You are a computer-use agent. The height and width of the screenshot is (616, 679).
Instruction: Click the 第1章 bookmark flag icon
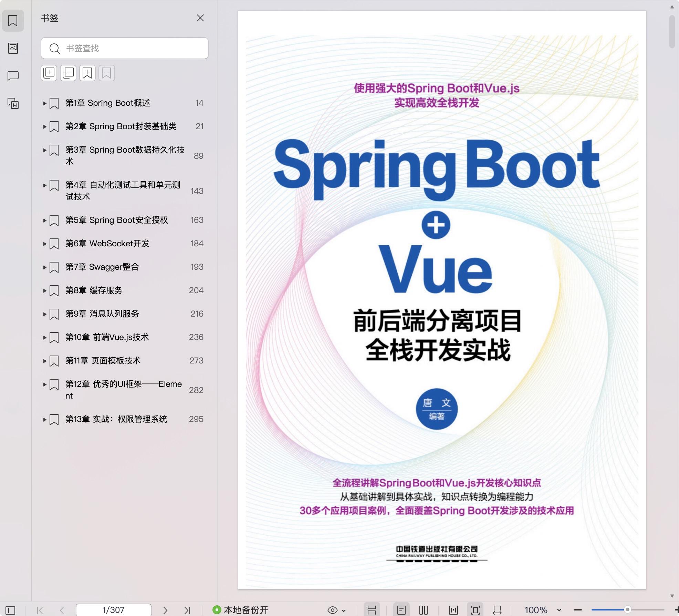(54, 103)
